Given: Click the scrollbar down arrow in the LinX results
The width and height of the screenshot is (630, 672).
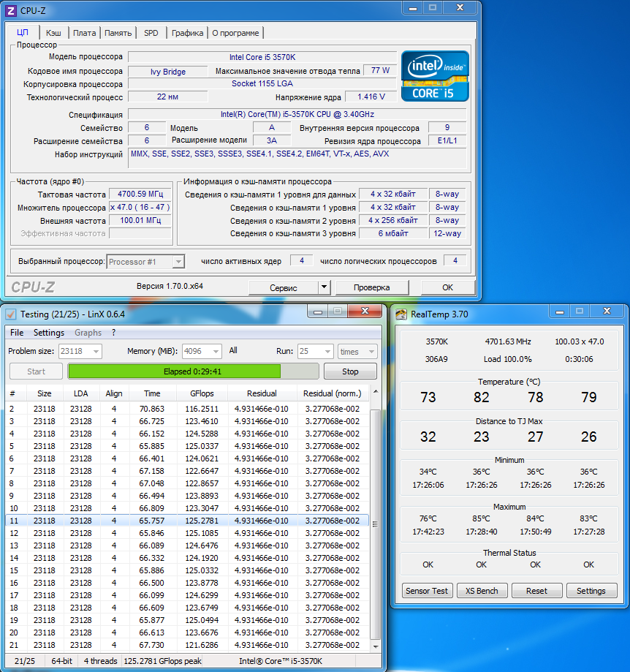Looking at the screenshot, I should 376,646.
